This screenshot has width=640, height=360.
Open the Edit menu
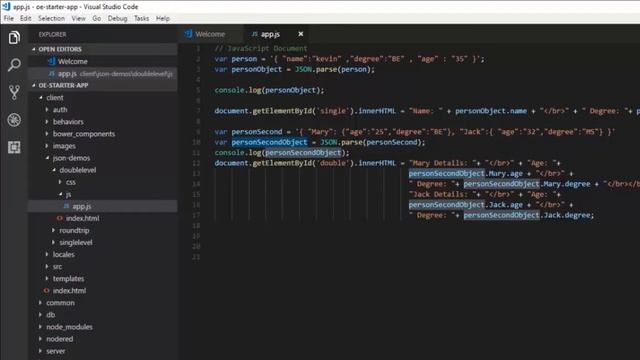(x=25, y=18)
